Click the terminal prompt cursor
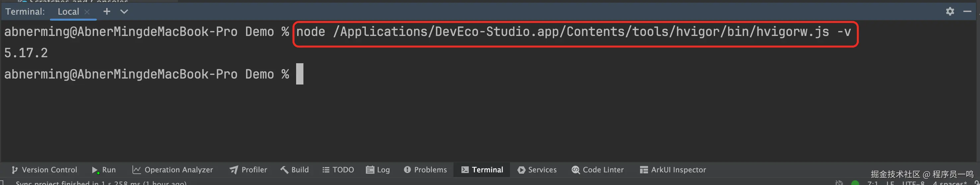This screenshot has height=185, width=980. click(300, 74)
